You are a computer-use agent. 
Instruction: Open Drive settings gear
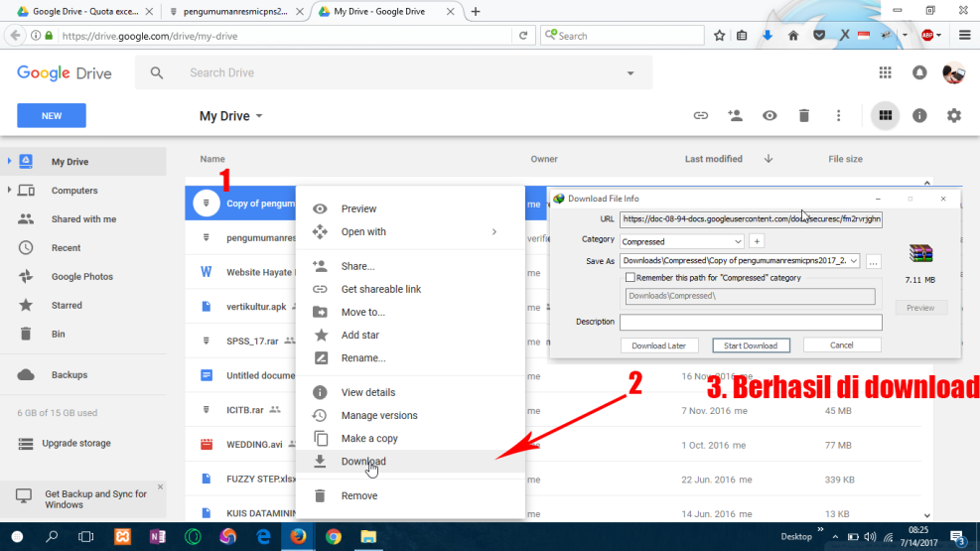pyautogui.click(x=954, y=115)
